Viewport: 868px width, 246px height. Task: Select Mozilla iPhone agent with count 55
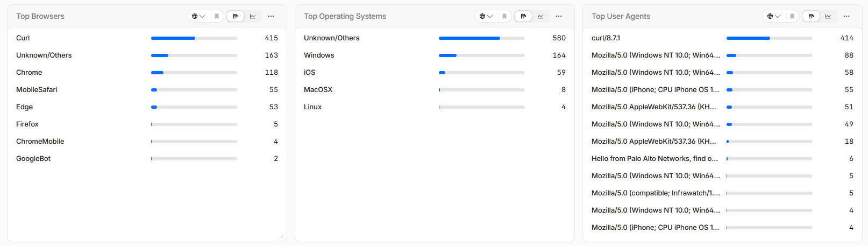pyautogui.click(x=722, y=90)
